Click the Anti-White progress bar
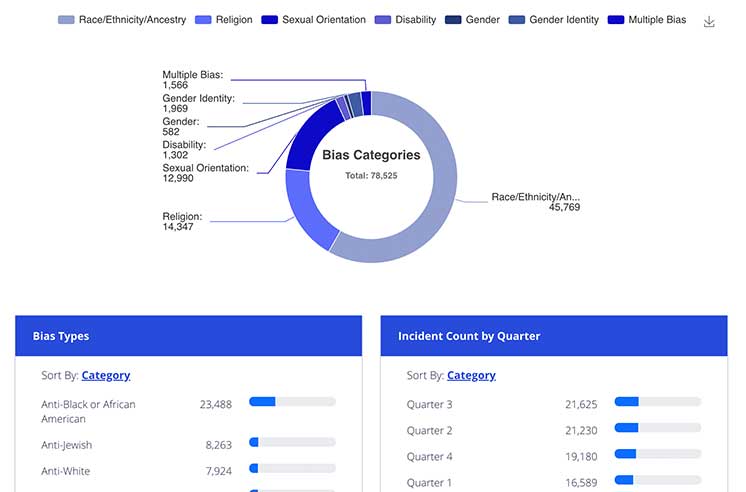The image size is (746, 492). 292,468
